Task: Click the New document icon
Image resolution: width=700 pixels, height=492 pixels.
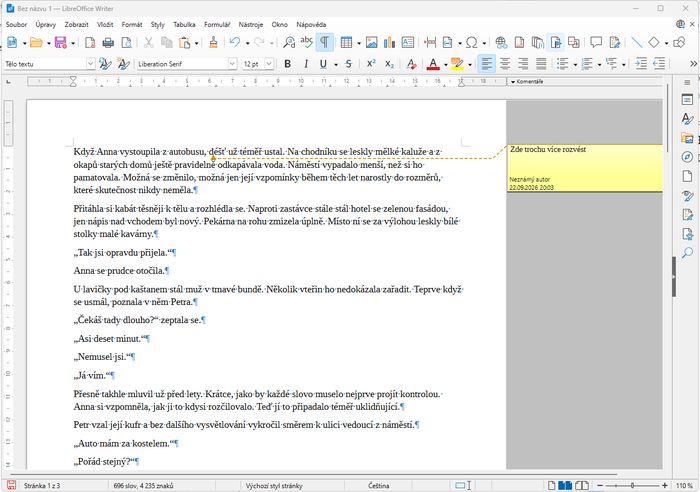Action: pyautogui.click(x=12, y=42)
